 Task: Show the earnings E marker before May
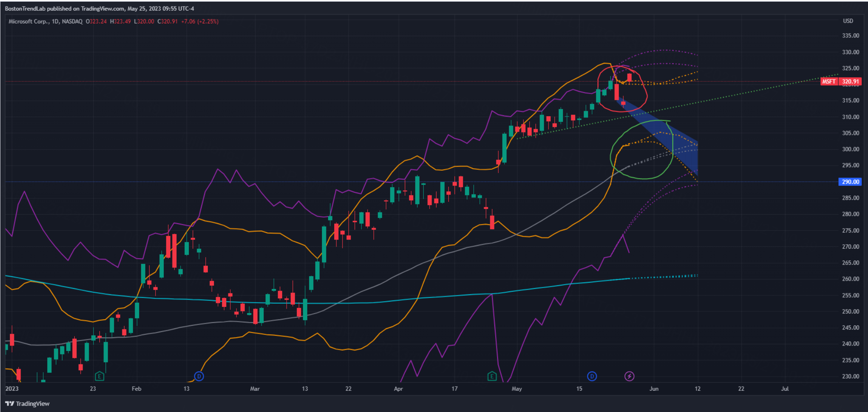pyautogui.click(x=492, y=376)
